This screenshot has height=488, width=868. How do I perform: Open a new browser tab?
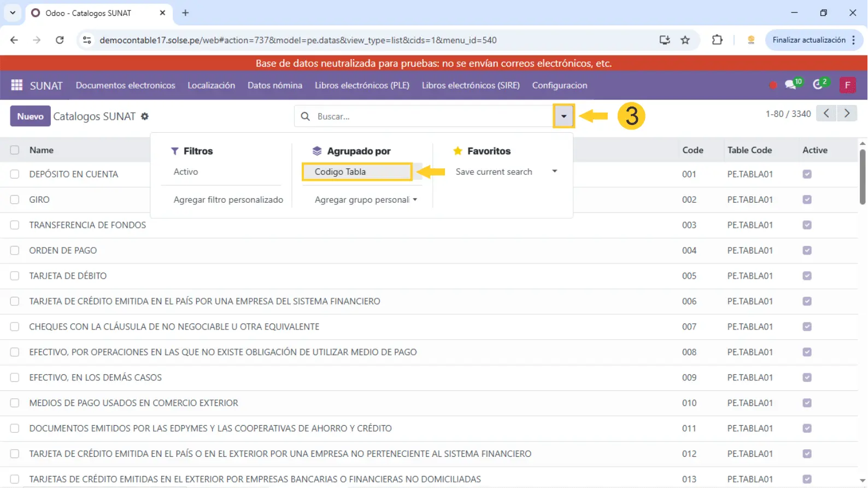(185, 13)
